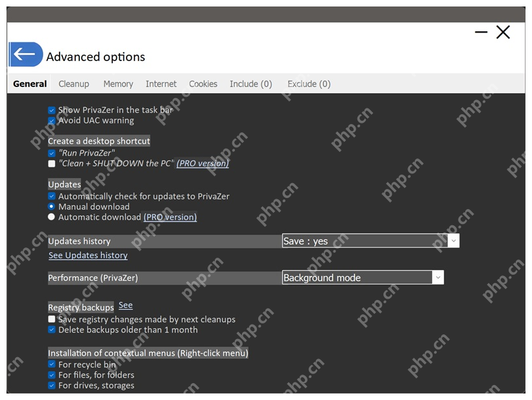Switch to the Cookies tab

click(203, 84)
